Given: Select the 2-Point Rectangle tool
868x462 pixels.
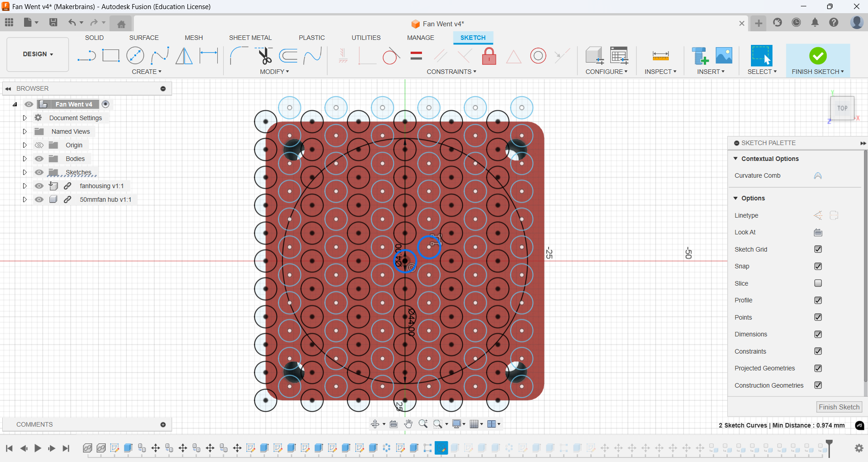Looking at the screenshot, I should [111, 55].
